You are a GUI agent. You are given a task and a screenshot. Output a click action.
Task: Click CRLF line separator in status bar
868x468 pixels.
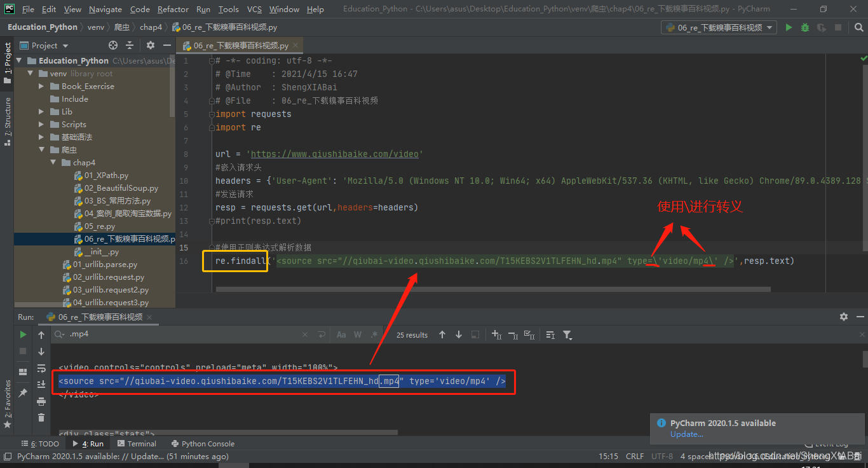click(634, 457)
